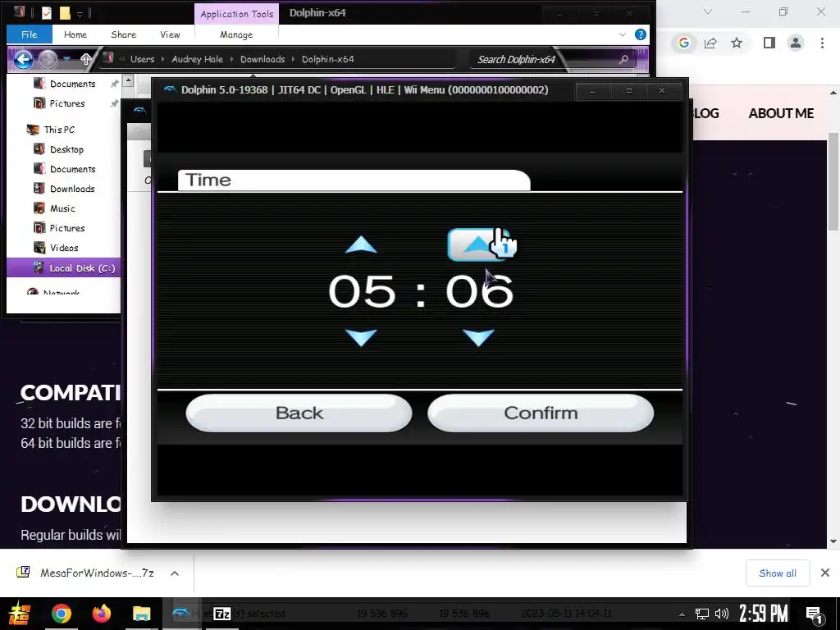Image resolution: width=840 pixels, height=630 pixels.
Task: Click the browser page vertical scrollbar
Action: click(833, 182)
